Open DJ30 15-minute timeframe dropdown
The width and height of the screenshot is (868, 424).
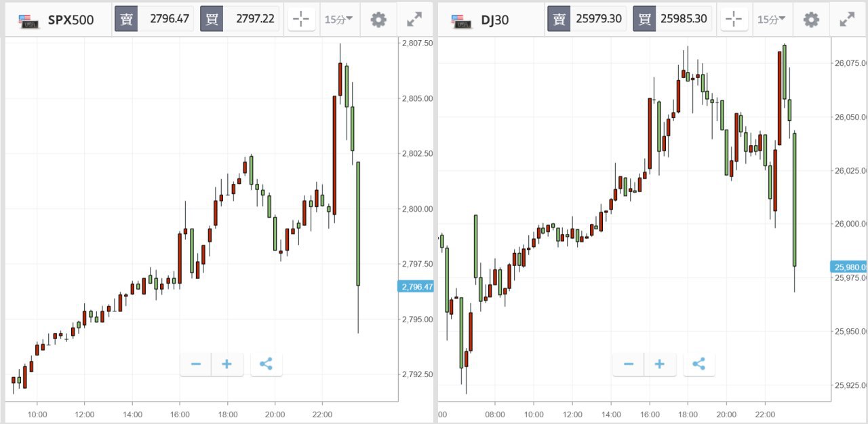(x=771, y=20)
